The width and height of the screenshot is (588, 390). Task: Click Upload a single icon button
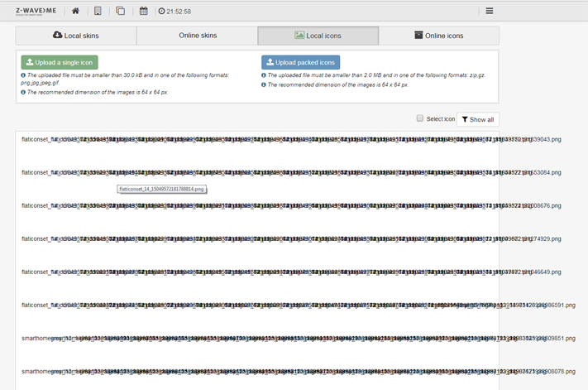click(60, 62)
